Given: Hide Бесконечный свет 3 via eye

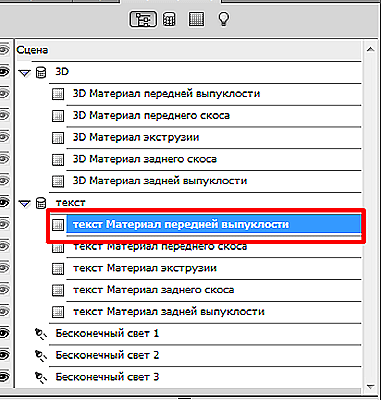Looking at the screenshot, I should pyautogui.click(x=4, y=377).
